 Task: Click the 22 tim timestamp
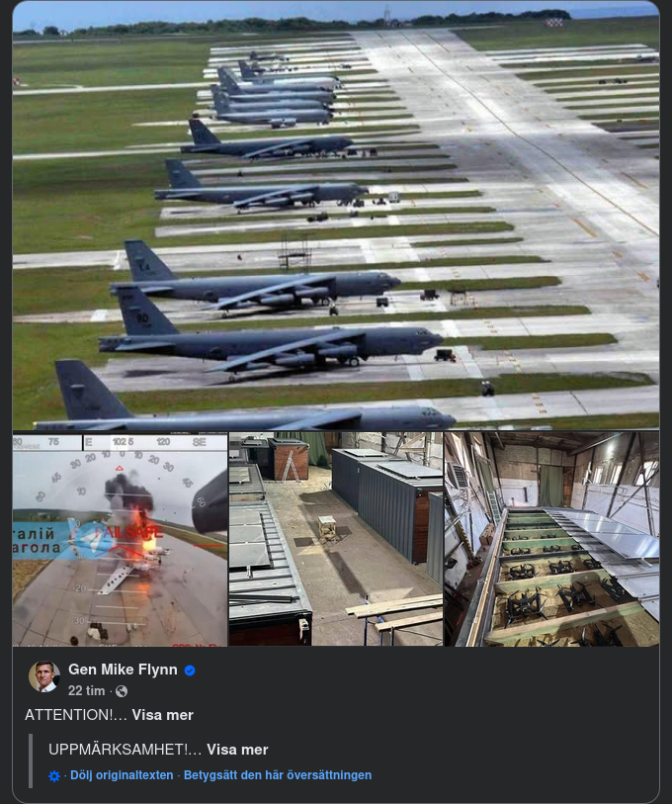coord(86,691)
